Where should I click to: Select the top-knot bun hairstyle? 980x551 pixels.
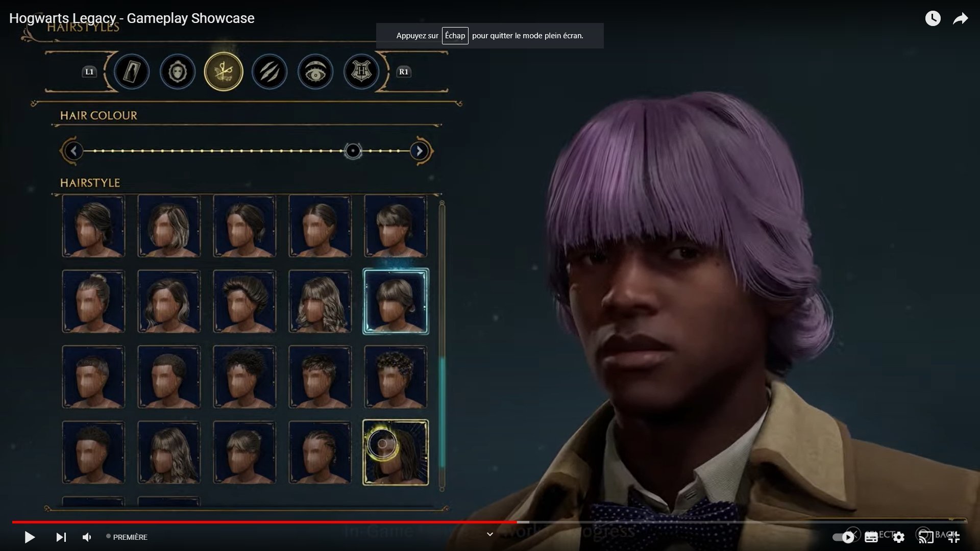93,302
